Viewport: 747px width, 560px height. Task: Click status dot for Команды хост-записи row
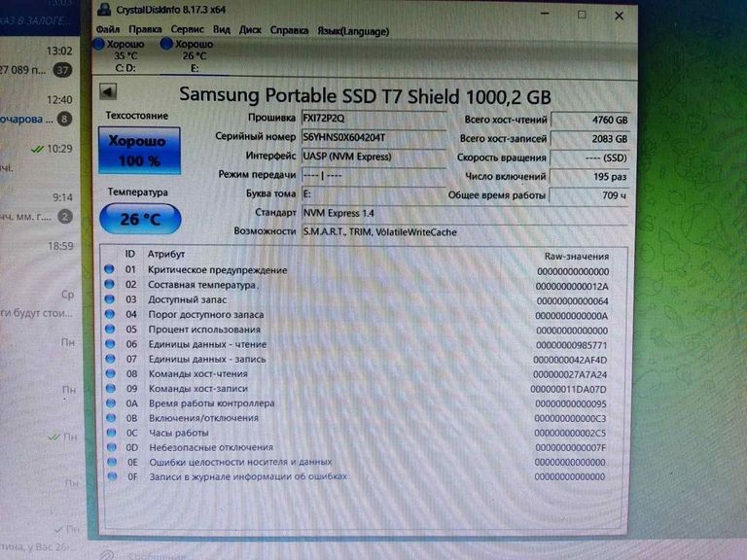(x=111, y=388)
